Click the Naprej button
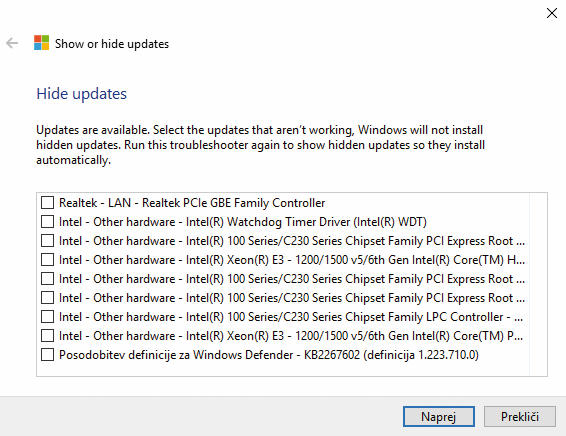 click(x=439, y=417)
